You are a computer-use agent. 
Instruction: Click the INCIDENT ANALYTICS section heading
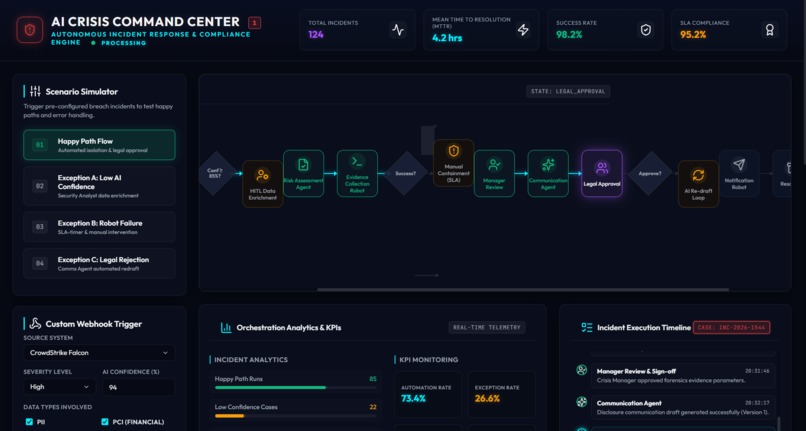coord(251,360)
